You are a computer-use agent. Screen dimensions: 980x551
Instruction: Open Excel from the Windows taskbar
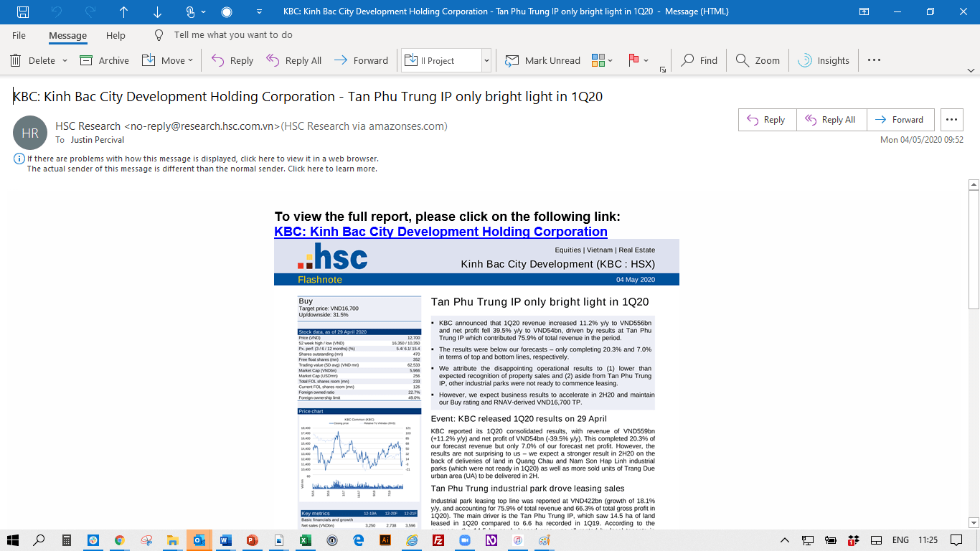[x=304, y=540]
